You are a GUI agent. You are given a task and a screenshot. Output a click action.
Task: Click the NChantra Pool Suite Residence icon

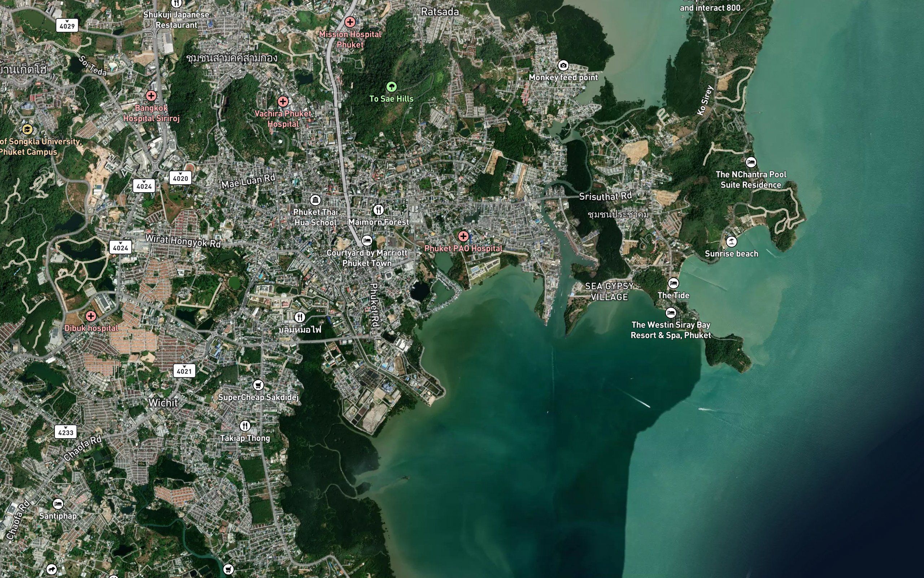(751, 162)
